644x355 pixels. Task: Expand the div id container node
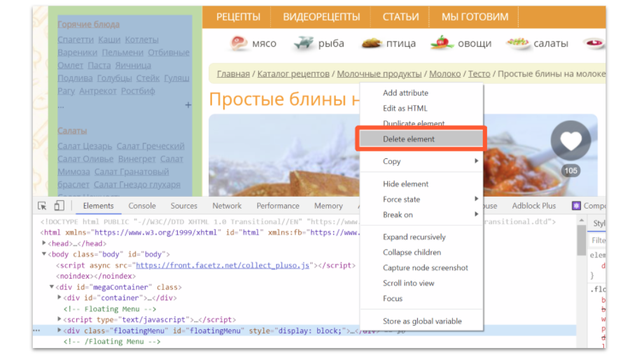[x=59, y=298]
